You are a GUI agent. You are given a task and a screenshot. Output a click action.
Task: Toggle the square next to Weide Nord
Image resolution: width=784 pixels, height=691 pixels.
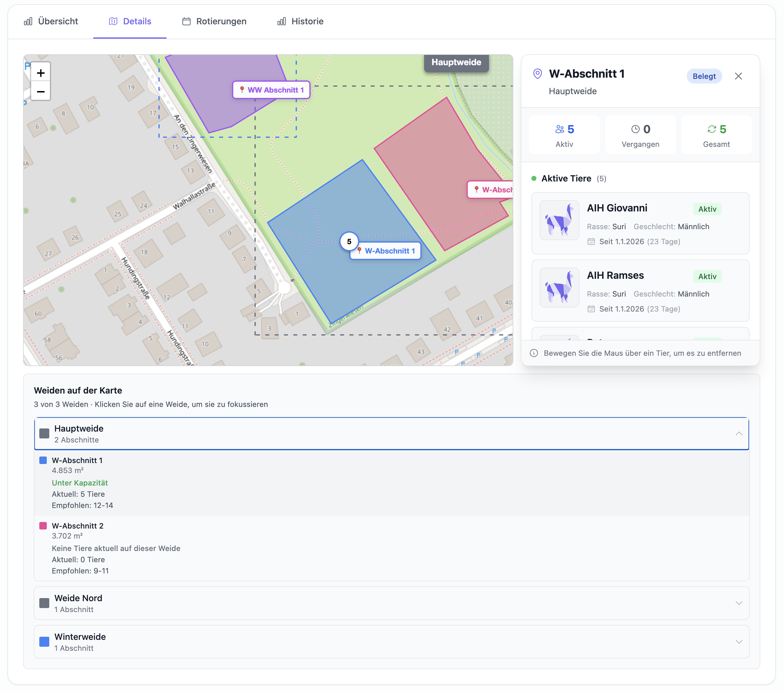[x=44, y=603]
